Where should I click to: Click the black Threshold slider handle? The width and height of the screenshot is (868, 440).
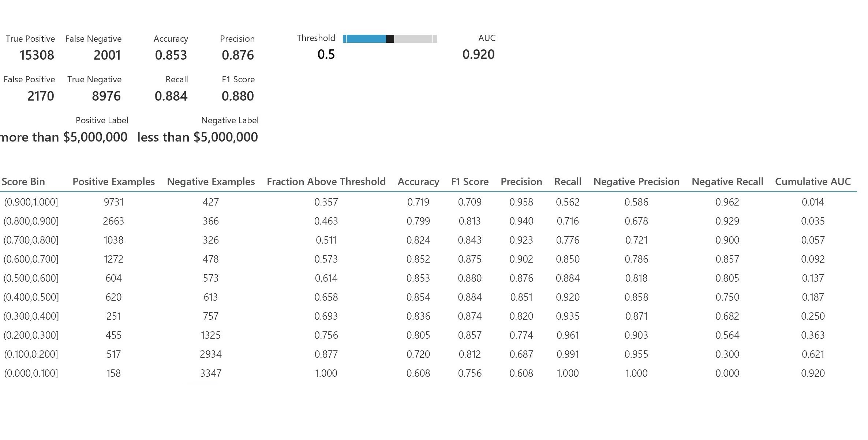pos(390,39)
